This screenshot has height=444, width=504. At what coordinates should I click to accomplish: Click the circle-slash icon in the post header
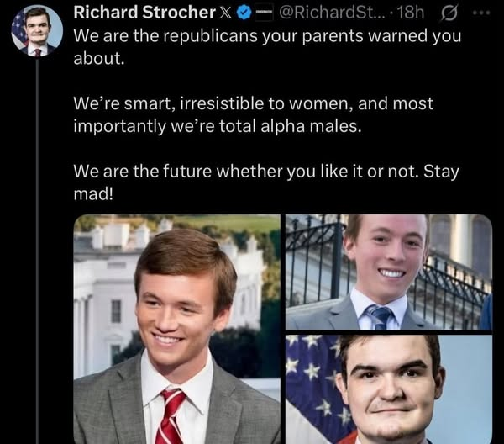(x=448, y=13)
